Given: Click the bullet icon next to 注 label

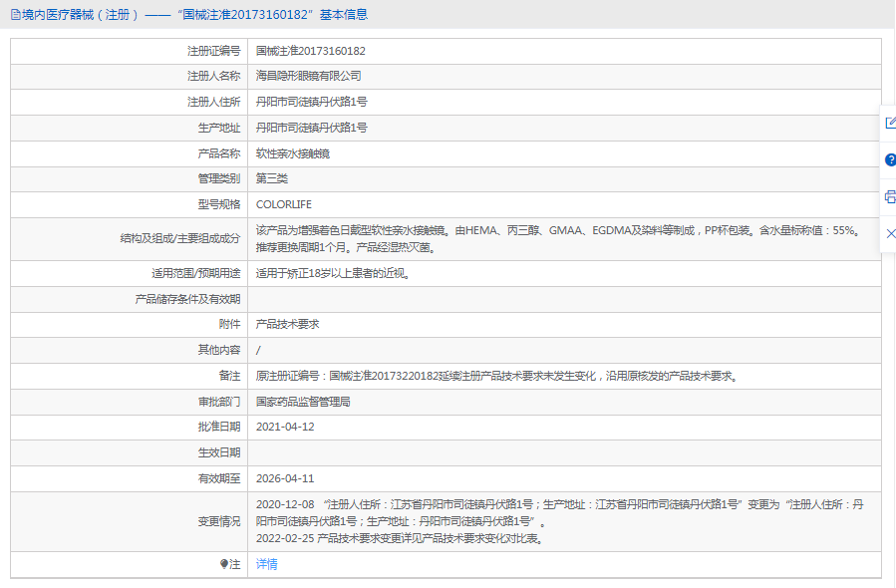Looking at the screenshot, I should click(224, 564).
